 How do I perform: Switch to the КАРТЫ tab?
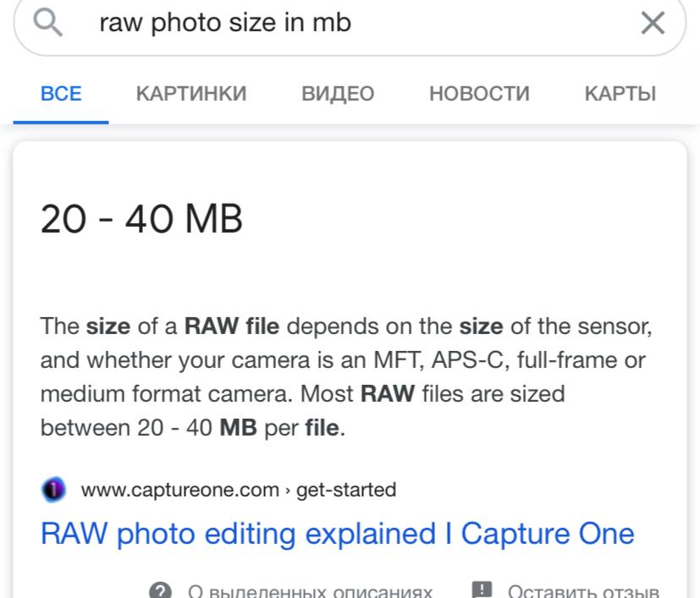(x=620, y=93)
